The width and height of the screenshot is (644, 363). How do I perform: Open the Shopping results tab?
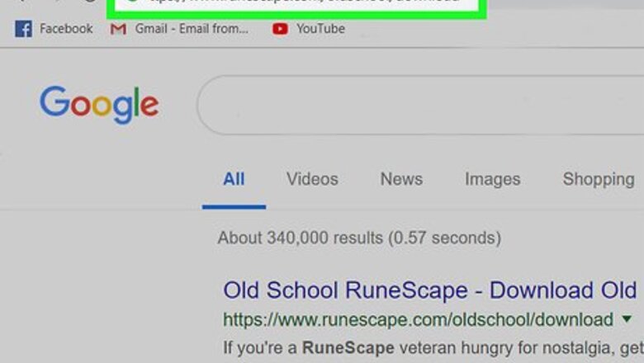(598, 179)
